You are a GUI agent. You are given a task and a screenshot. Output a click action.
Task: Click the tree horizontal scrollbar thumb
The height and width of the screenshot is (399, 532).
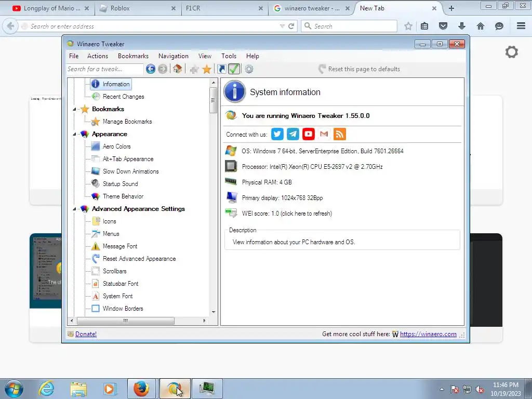coord(126,321)
